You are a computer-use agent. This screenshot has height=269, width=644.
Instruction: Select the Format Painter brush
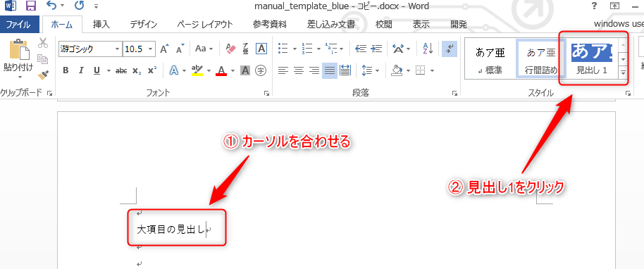point(43,75)
